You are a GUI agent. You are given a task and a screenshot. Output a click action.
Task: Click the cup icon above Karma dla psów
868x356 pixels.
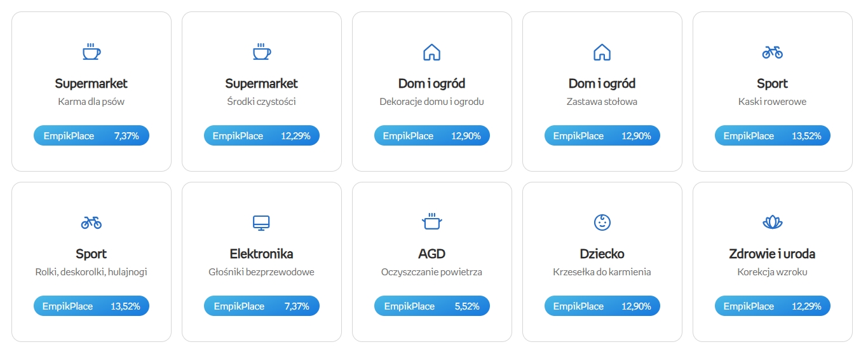(92, 51)
